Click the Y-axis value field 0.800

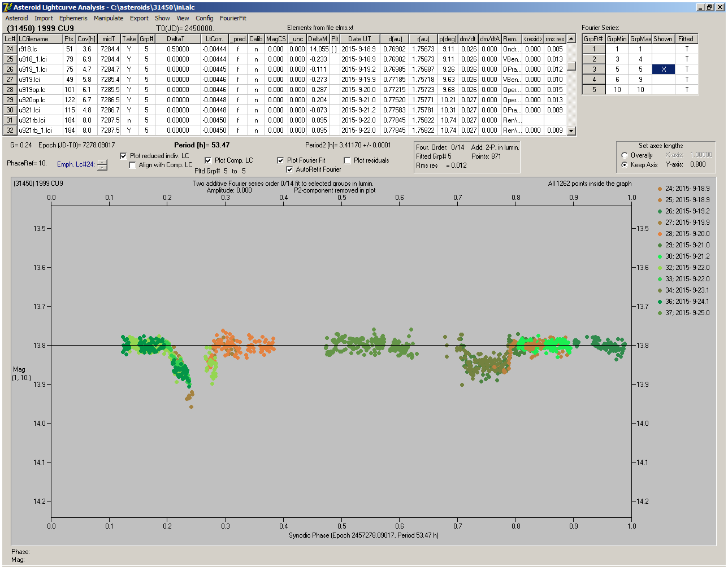point(698,165)
